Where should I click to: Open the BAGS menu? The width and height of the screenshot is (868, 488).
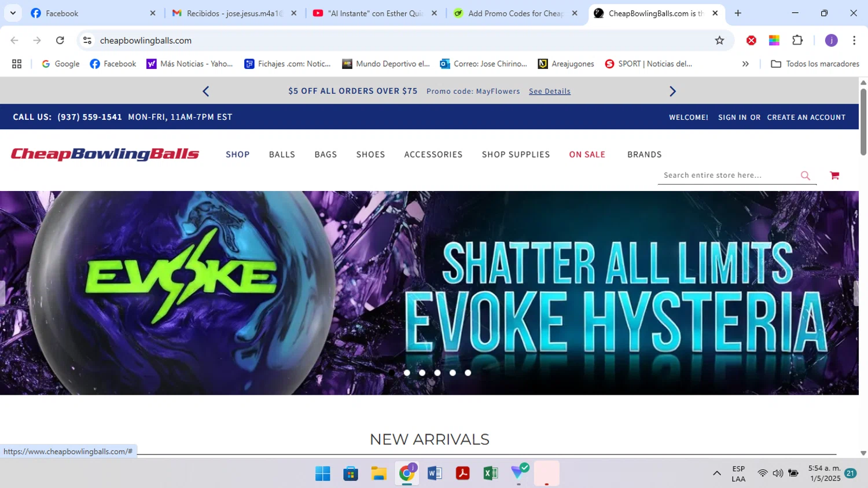(x=326, y=155)
